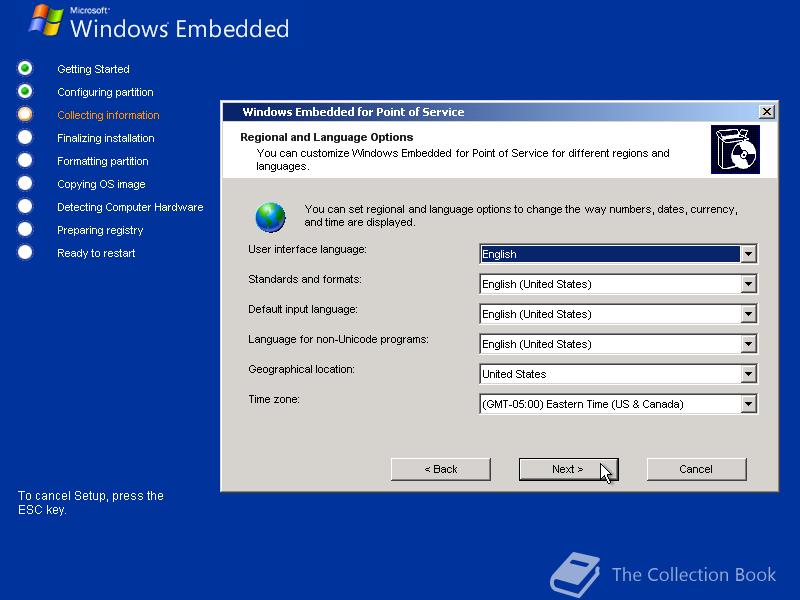Click the Configuring partition green status indicator
This screenshot has width=800, height=600.
[25, 91]
